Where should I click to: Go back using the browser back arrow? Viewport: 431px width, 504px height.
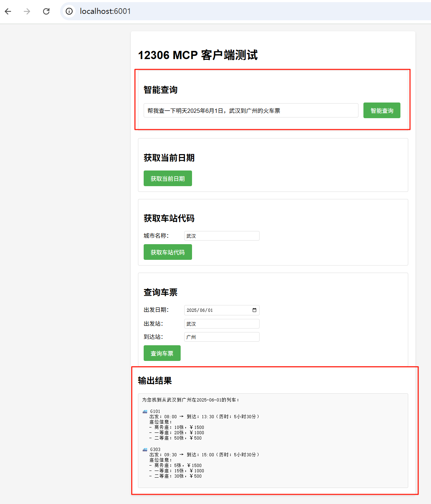tap(8, 11)
